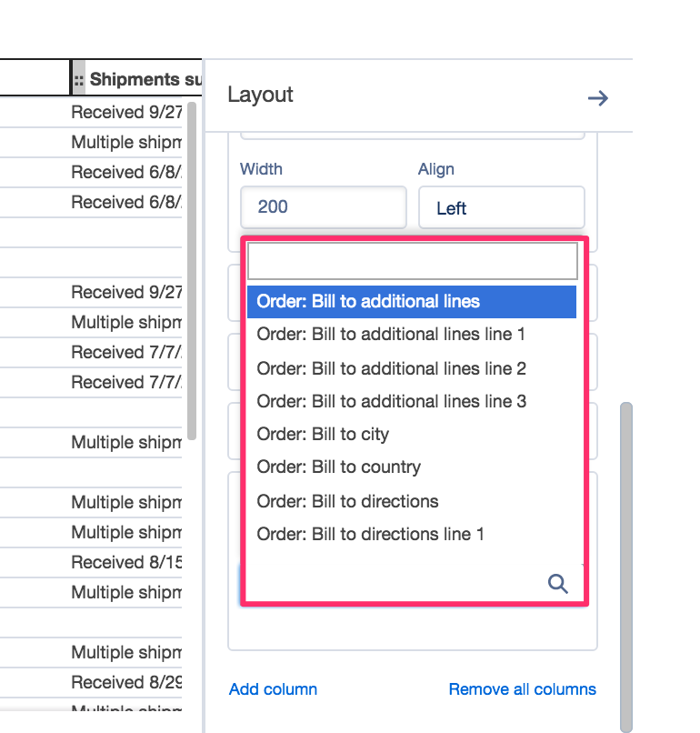Click the magnifier icon in the dropdown
The image size is (700, 733).
click(557, 584)
